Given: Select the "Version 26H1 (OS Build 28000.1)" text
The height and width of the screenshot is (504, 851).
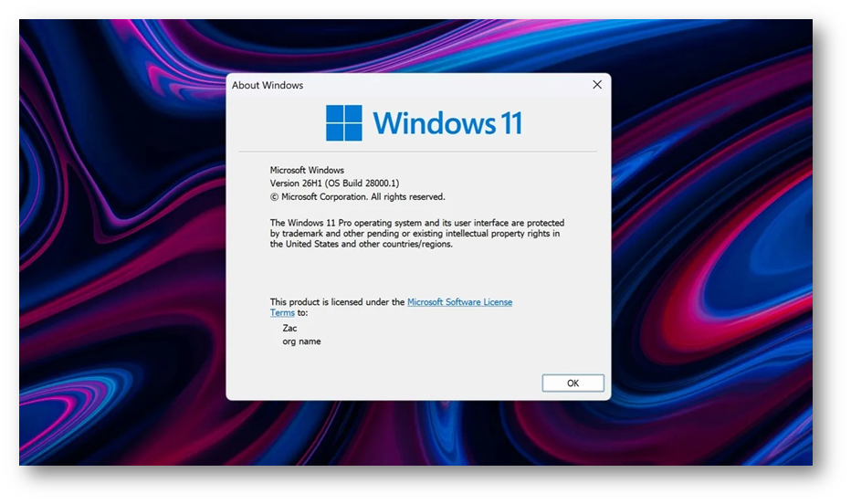Looking at the screenshot, I should pyautogui.click(x=334, y=184).
